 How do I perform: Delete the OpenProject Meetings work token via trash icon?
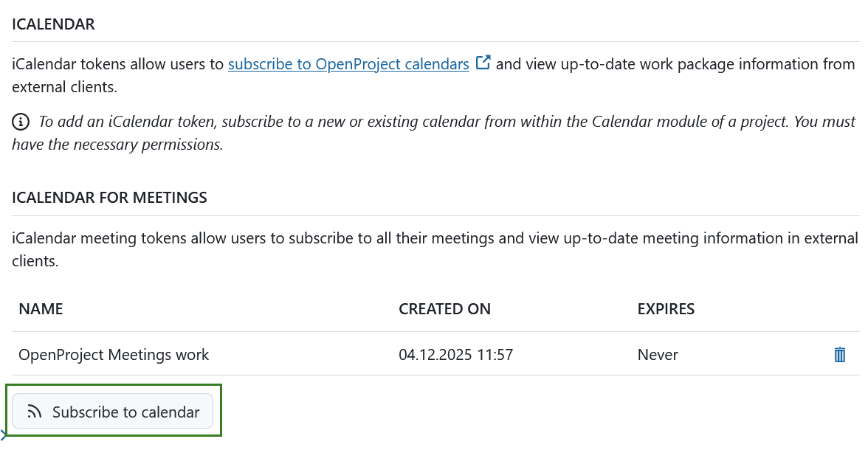coord(839,355)
